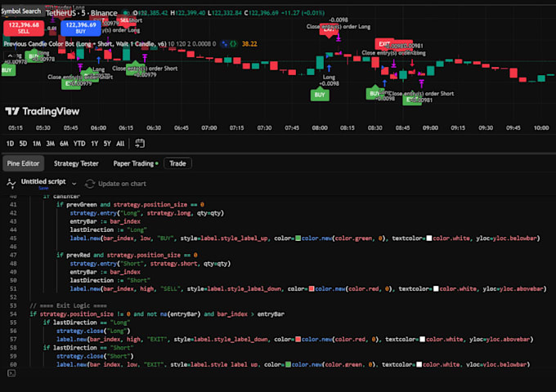Click the red EXIT label above the 08:30 candles
The width and height of the screenshot is (556, 392).
click(x=384, y=44)
